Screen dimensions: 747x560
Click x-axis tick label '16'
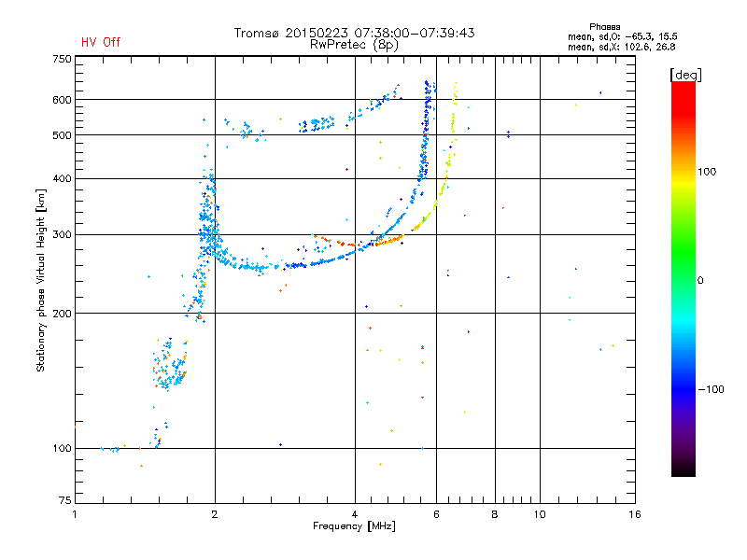(635, 514)
